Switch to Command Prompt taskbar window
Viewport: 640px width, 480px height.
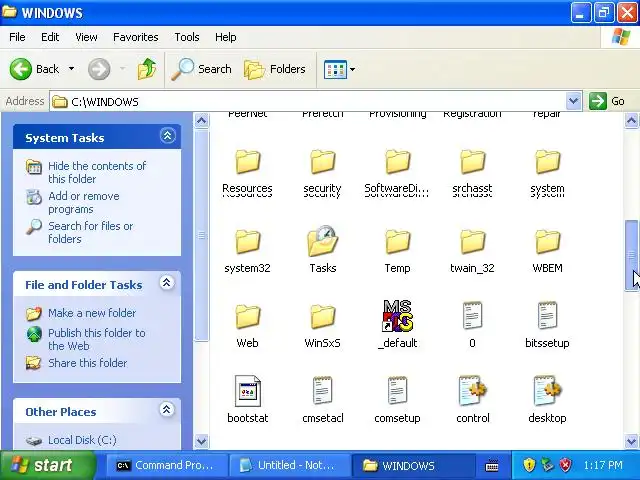(166, 465)
